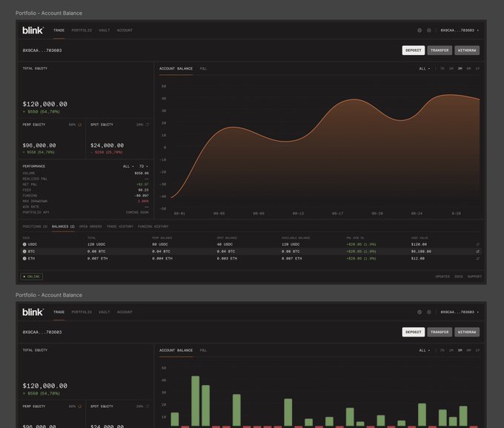Open the FUNDING HISTORY tab
This screenshot has width=504, height=428.
(153, 226)
